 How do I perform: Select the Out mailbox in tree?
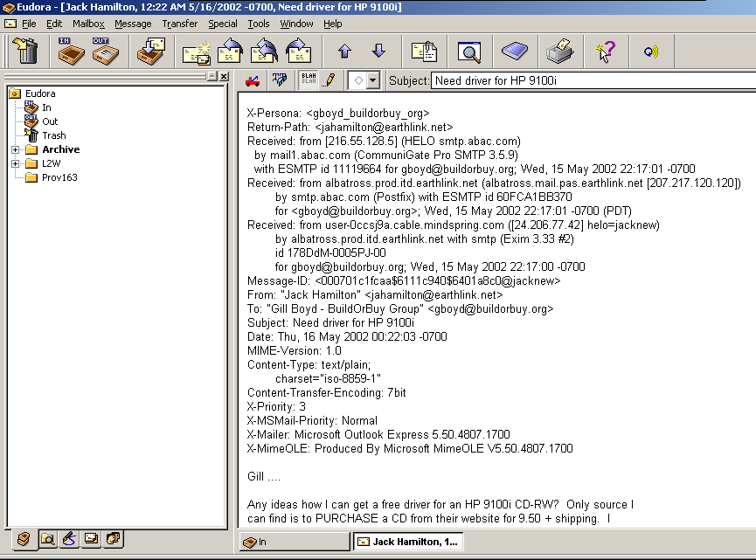click(50, 121)
